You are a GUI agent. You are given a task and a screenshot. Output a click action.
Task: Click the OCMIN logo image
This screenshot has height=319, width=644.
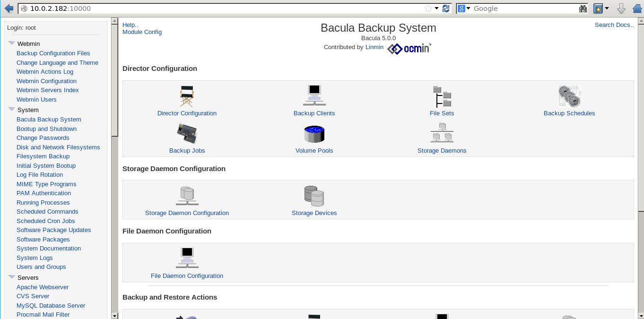[409, 48]
